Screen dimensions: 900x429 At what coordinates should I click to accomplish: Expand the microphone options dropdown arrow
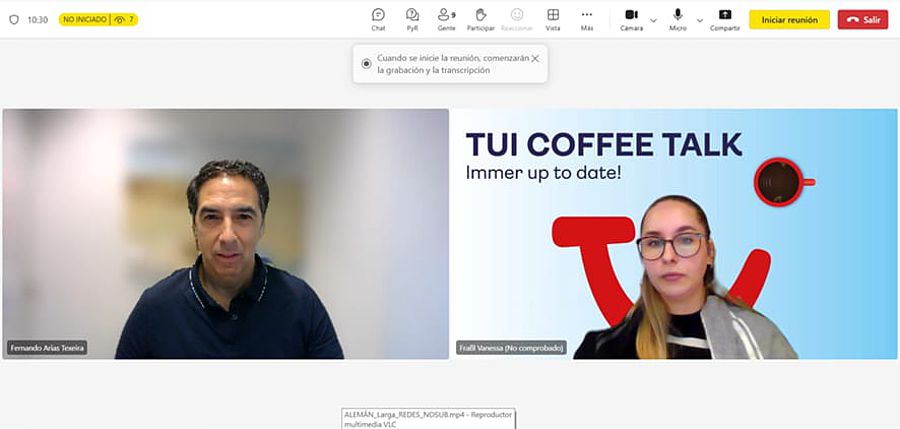(x=700, y=20)
